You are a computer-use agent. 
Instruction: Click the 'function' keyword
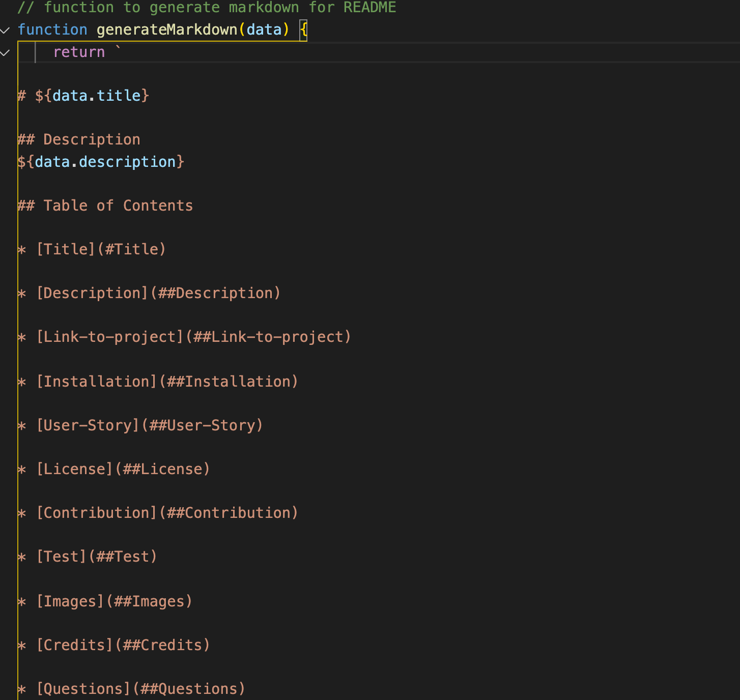click(x=52, y=30)
